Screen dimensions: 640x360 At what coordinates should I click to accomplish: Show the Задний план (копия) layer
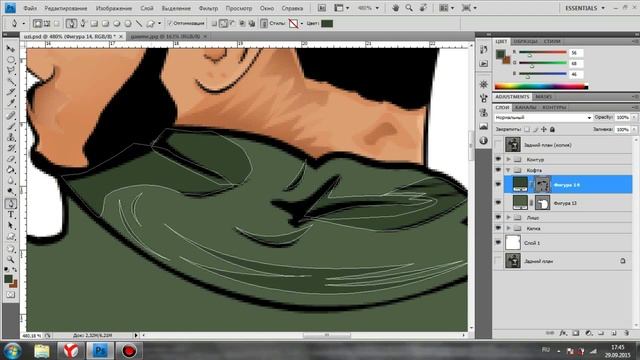tap(498, 144)
